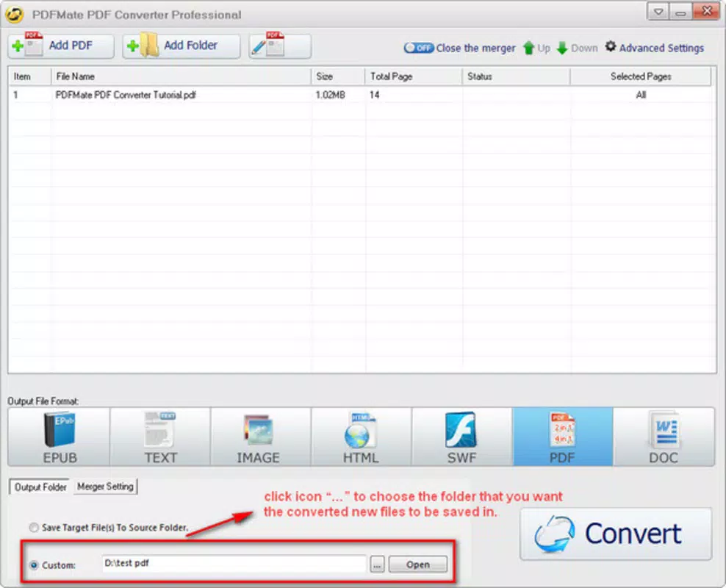Click the Add PDF button
The width and height of the screenshot is (726, 588).
click(x=61, y=46)
